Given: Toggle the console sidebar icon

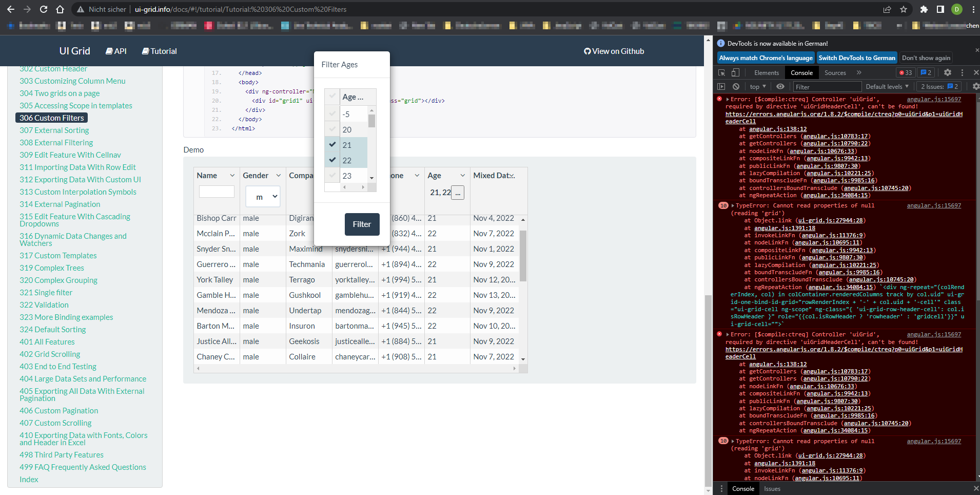Looking at the screenshot, I should [x=721, y=86].
